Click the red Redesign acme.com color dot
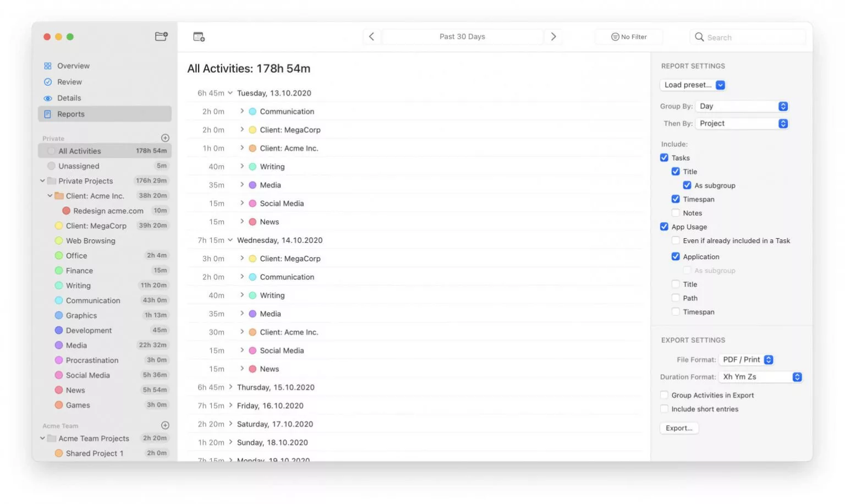The height and width of the screenshot is (504, 845). (66, 211)
